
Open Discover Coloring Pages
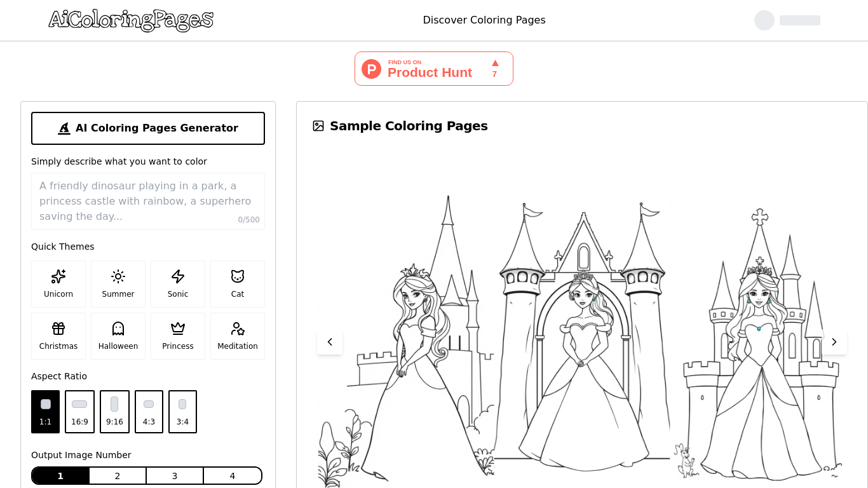coord(484,20)
